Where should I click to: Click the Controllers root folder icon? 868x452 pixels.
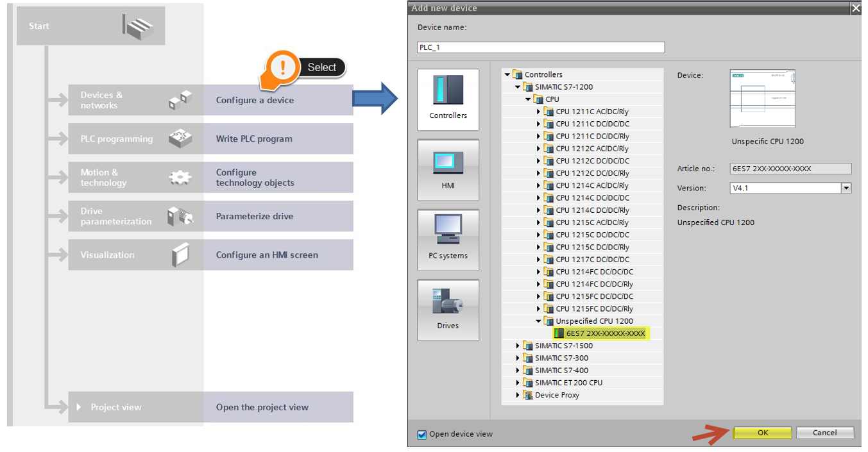point(518,74)
